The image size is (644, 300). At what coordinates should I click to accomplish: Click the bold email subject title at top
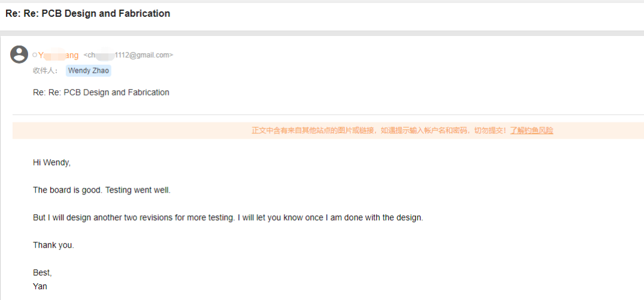click(x=87, y=14)
